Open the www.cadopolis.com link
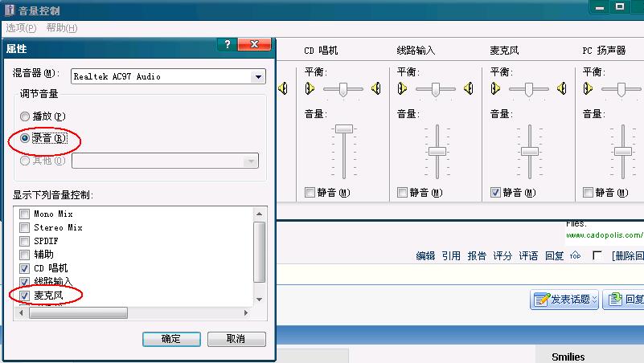The width and height of the screenshot is (644, 363). click(605, 235)
